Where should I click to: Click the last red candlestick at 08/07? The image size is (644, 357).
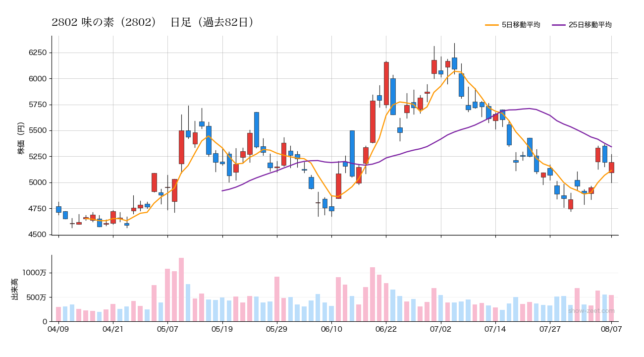pos(611,168)
